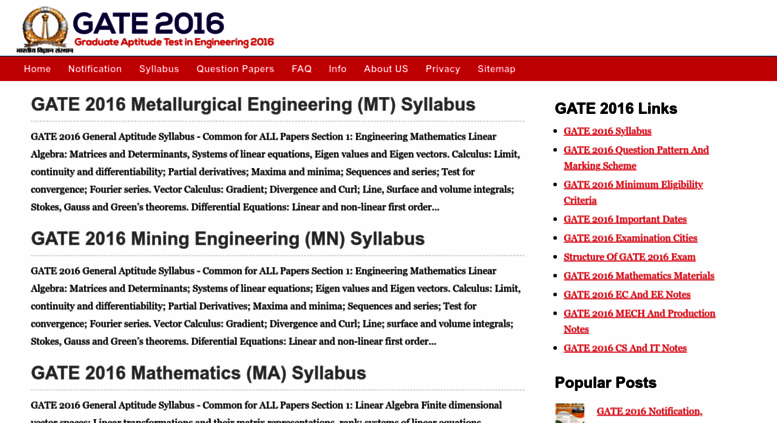Open the GATE 2016 Notification popular post

click(x=649, y=412)
